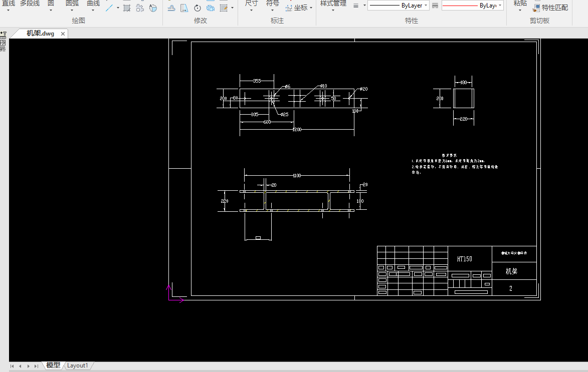Select the arc text tool icon
Viewport: 588px width, 372px height.
pos(153,8)
